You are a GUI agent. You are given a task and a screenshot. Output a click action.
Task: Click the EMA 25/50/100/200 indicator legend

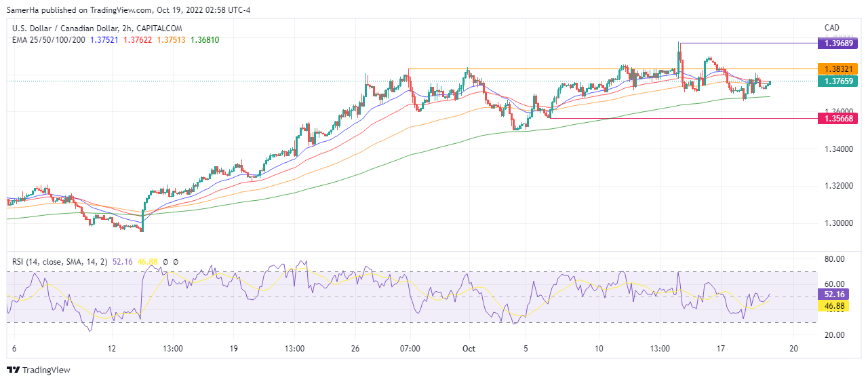coord(49,40)
